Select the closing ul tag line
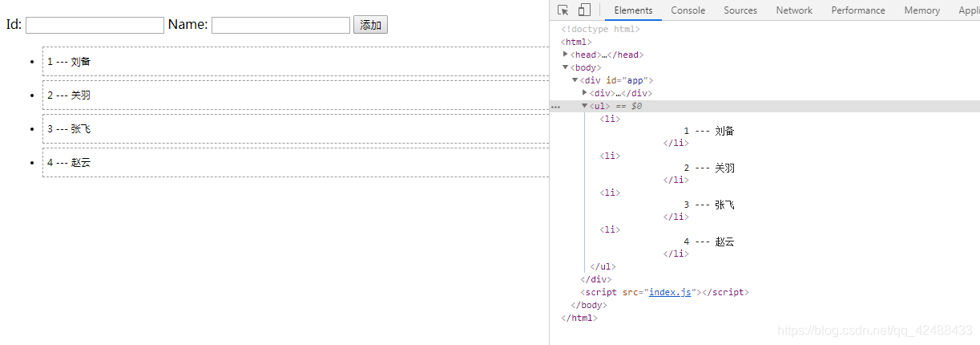Viewport: 980px width, 345px height. tap(603, 267)
